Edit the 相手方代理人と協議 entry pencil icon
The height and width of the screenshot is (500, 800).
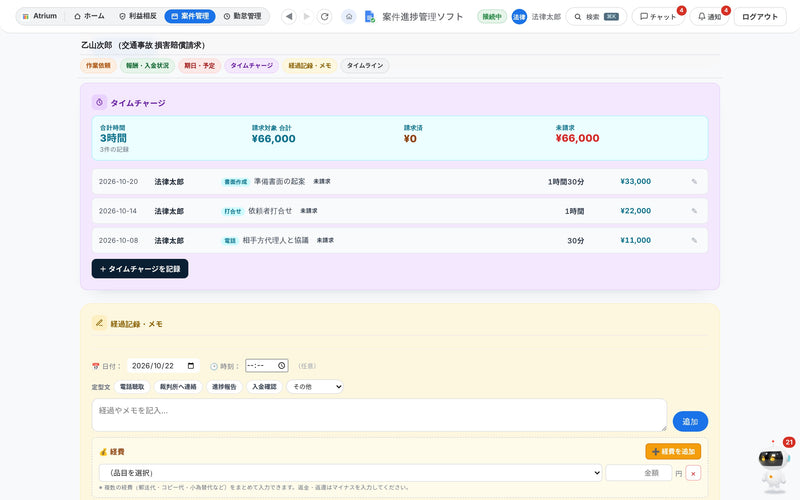[694, 240]
